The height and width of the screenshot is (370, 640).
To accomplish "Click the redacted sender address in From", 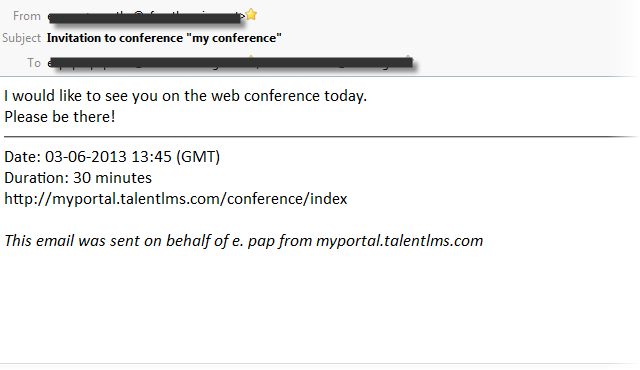I will 145,18.
